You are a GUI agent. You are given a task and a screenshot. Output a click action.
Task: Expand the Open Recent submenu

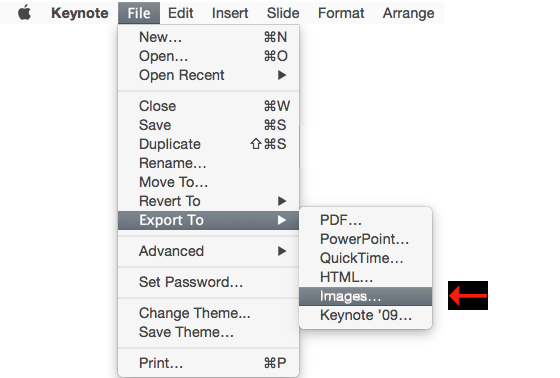(208, 75)
